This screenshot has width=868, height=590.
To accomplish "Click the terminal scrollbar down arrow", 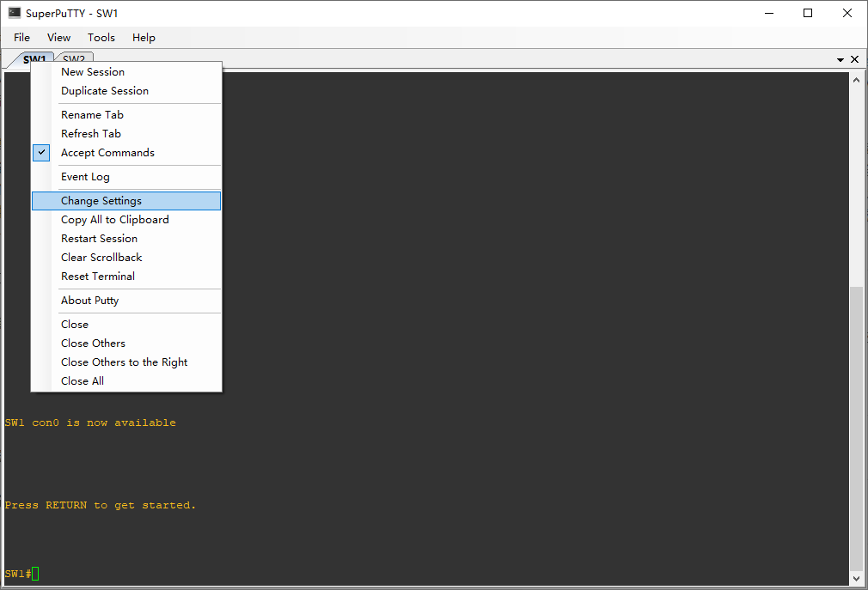I will [856, 578].
